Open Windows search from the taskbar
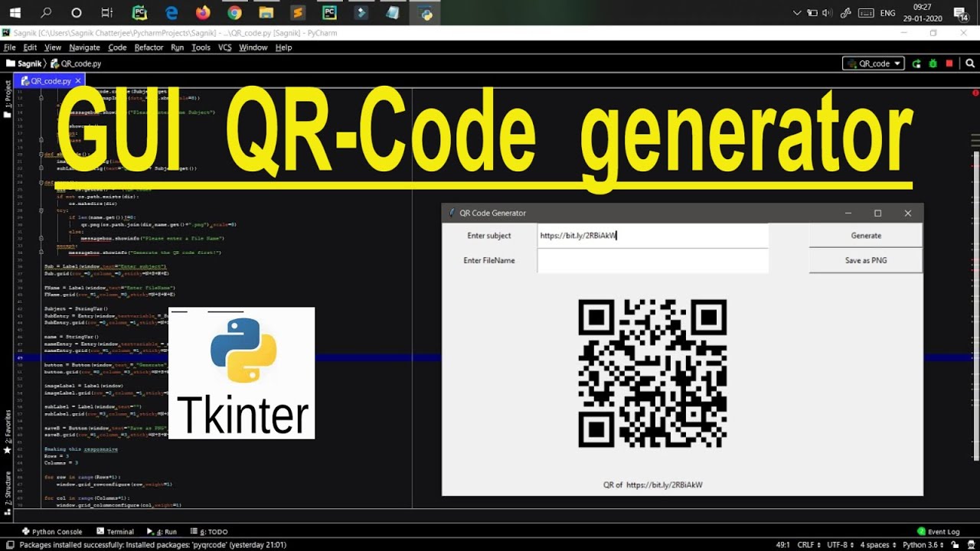980x551 pixels. [46, 13]
